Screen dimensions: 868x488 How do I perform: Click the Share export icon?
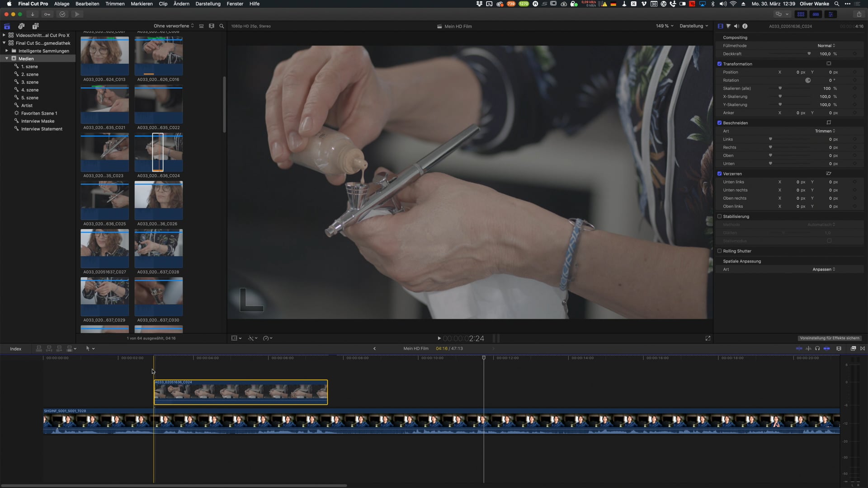tap(859, 14)
